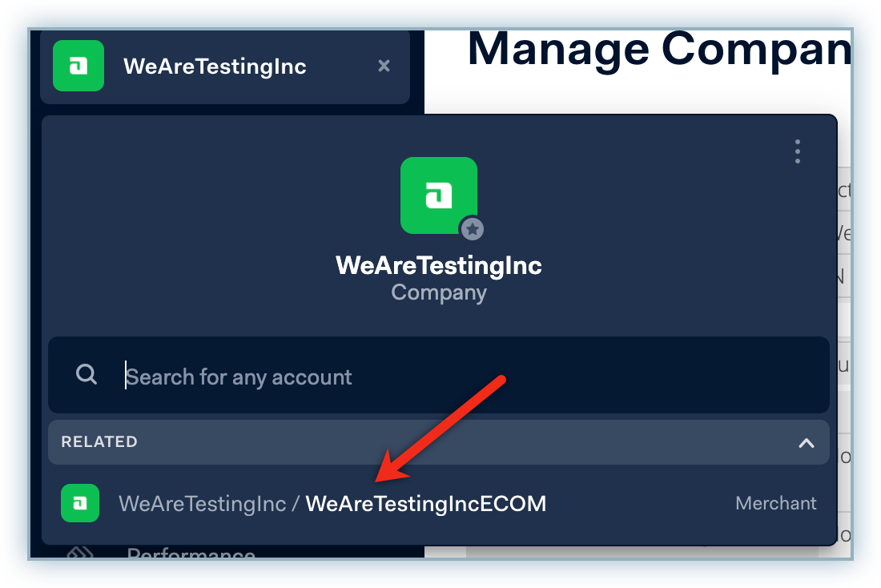
Task: Click the Company subtitle under account name
Action: point(439,292)
